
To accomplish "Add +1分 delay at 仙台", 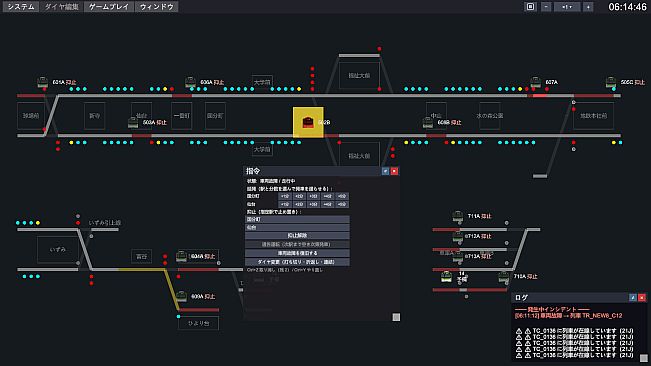I will click(x=285, y=204).
